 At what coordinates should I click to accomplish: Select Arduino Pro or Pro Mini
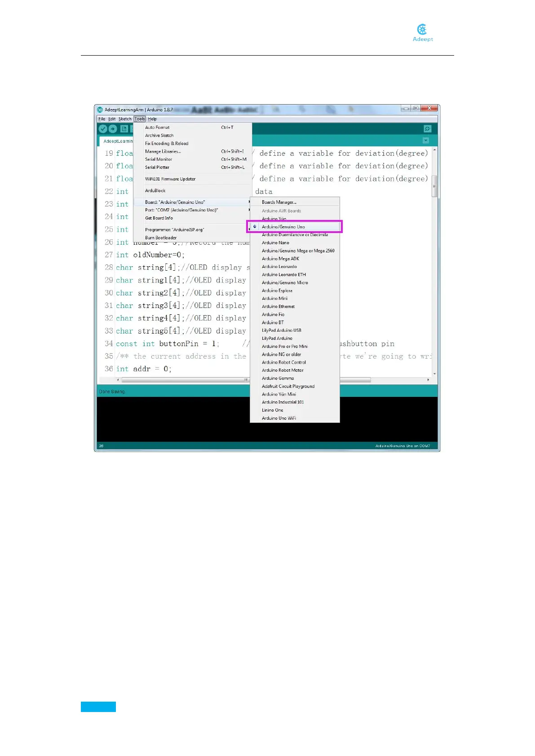[x=295, y=347]
